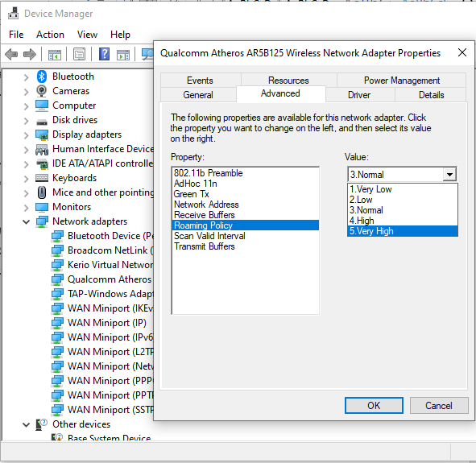The image size is (476, 463).
Task: Switch to the Power Management tab
Action: tap(402, 81)
